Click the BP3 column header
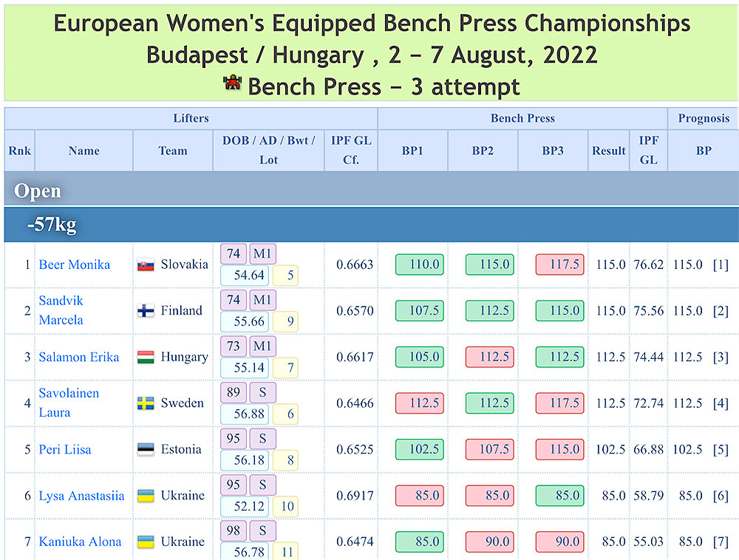739x560 pixels. (553, 151)
